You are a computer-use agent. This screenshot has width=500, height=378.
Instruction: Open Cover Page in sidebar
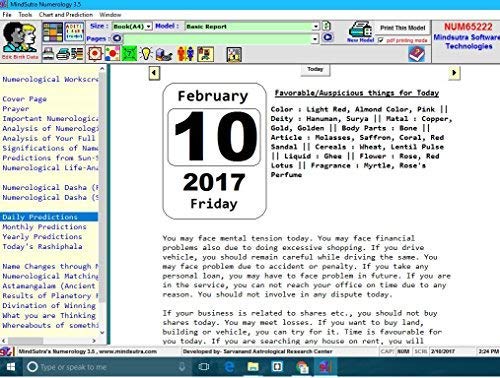click(24, 99)
